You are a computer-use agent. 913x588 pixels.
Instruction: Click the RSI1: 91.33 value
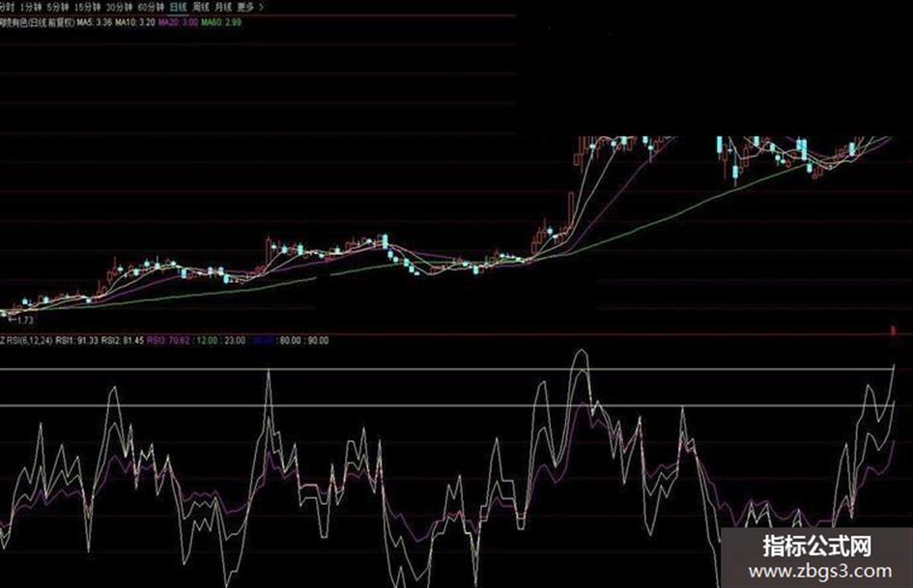pos(77,340)
